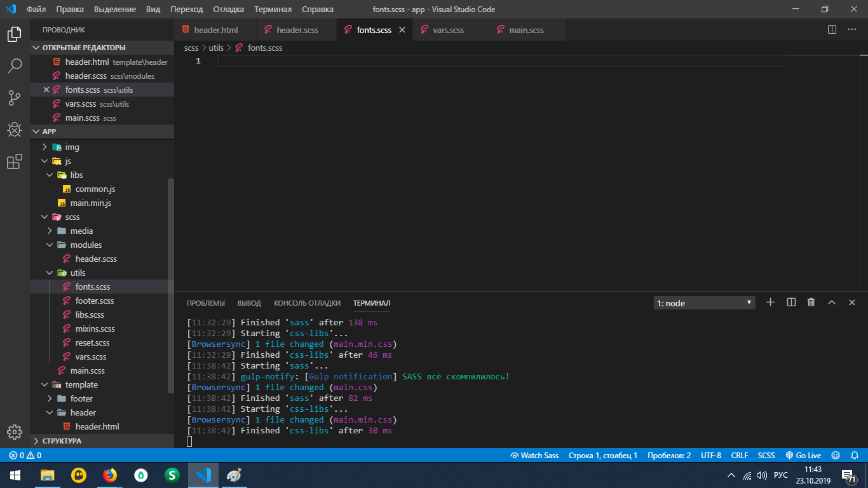Open Firefox from the taskbar
This screenshot has width=868, height=488.
[110, 475]
